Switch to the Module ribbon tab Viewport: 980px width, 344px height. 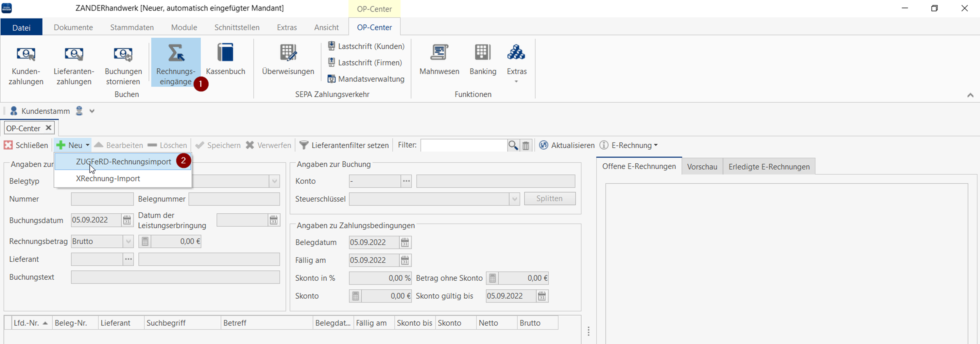pyautogui.click(x=184, y=27)
